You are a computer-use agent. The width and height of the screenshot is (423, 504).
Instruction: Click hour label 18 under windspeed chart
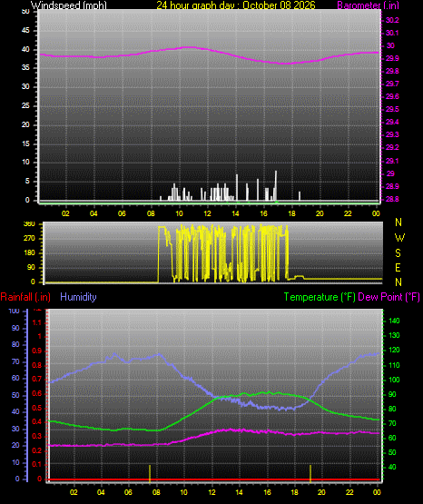[291, 213]
